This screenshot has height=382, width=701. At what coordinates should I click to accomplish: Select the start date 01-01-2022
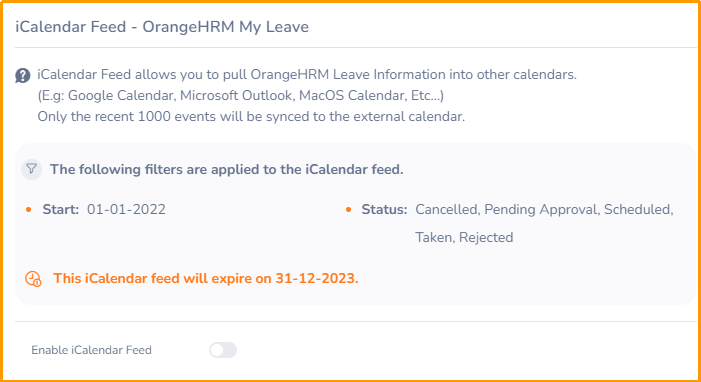[126, 209]
